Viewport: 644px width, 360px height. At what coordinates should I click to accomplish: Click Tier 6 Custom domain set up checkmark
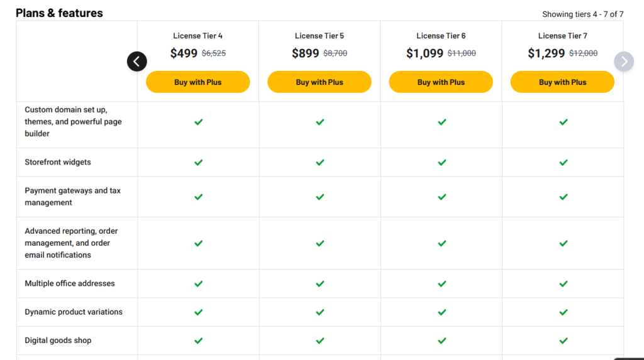point(442,122)
